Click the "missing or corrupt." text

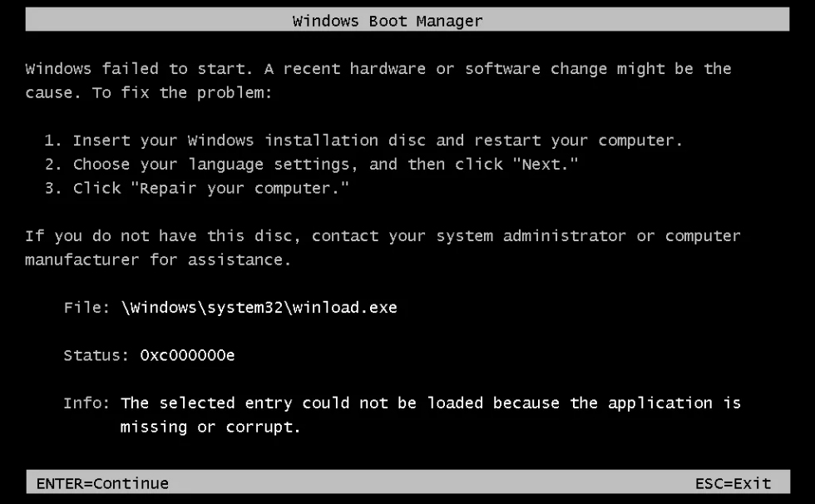210,427
